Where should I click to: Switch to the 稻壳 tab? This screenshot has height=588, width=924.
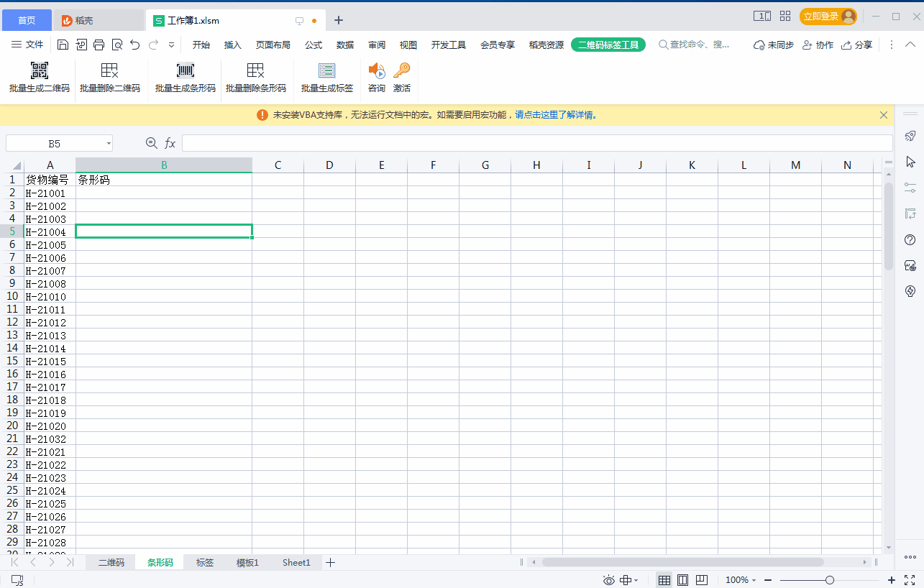tap(99, 20)
